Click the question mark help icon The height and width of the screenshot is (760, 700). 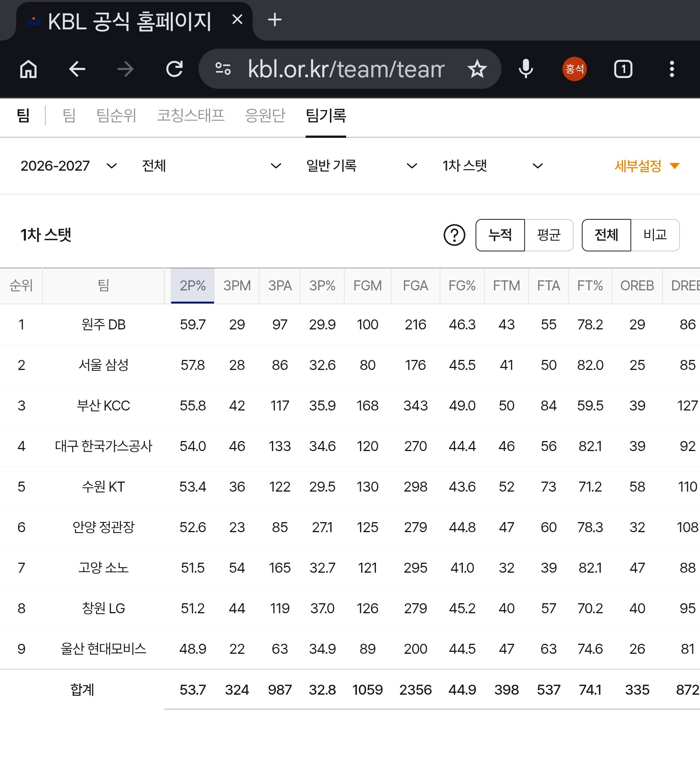click(x=454, y=235)
